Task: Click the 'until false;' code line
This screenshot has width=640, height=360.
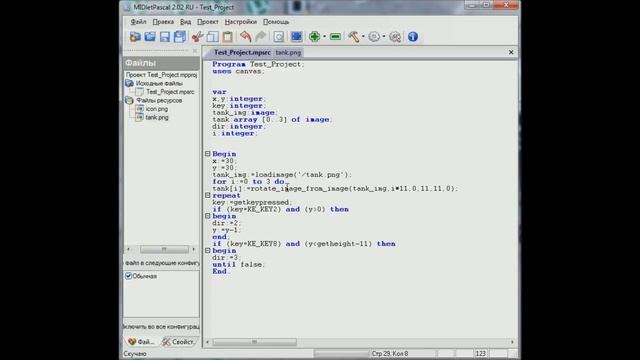Action: 239,264
